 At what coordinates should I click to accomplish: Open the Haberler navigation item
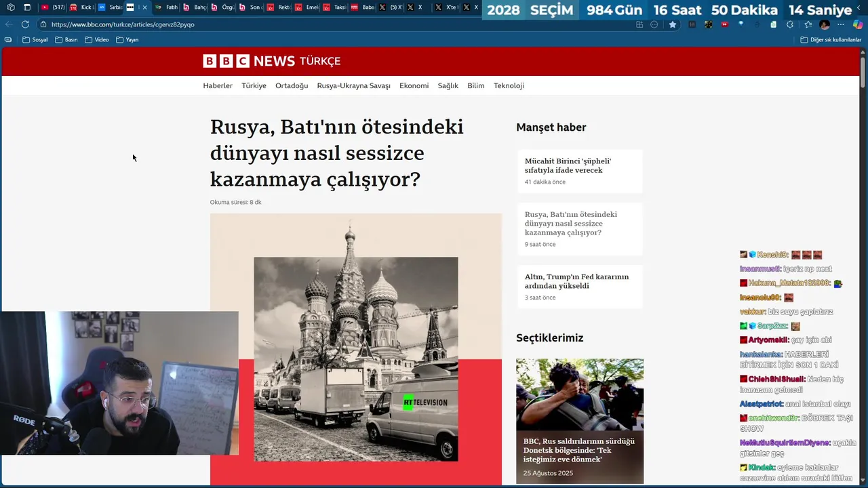218,85
